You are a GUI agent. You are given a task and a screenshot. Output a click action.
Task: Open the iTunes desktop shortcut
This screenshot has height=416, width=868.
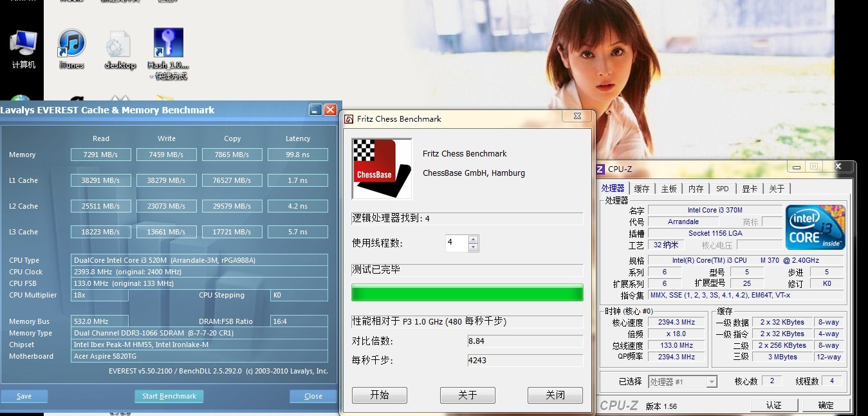point(72,48)
